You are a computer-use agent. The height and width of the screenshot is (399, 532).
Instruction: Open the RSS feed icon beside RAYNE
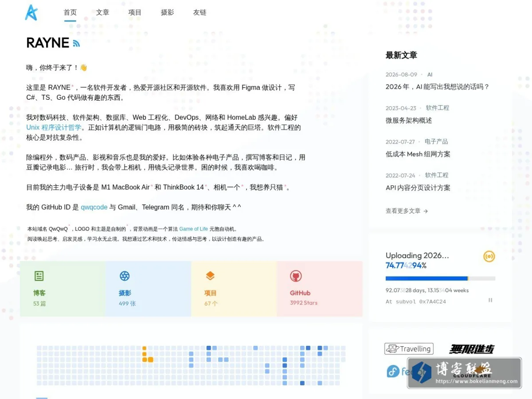pyautogui.click(x=76, y=43)
